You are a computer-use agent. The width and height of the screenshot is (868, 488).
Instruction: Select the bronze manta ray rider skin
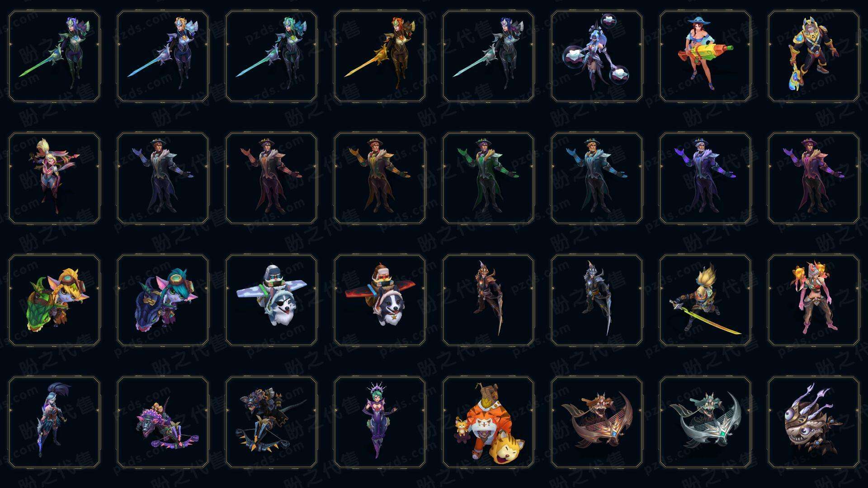(597, 422)
